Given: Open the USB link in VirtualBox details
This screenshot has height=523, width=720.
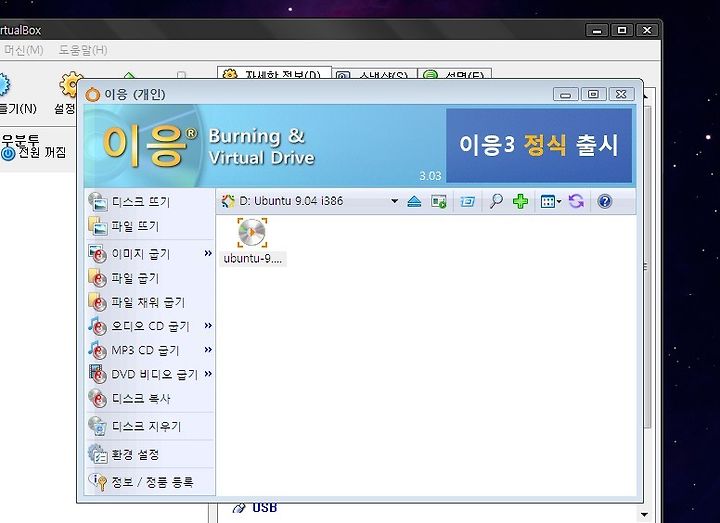Looking at the screenshot, I should pos(264,508).
